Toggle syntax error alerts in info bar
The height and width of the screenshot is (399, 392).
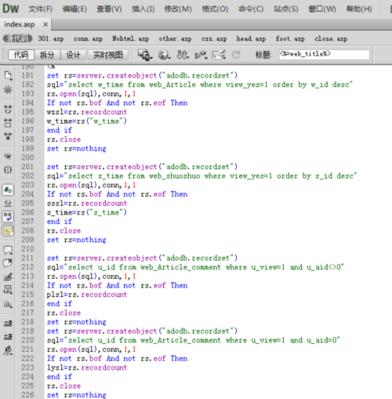[8, 231]
